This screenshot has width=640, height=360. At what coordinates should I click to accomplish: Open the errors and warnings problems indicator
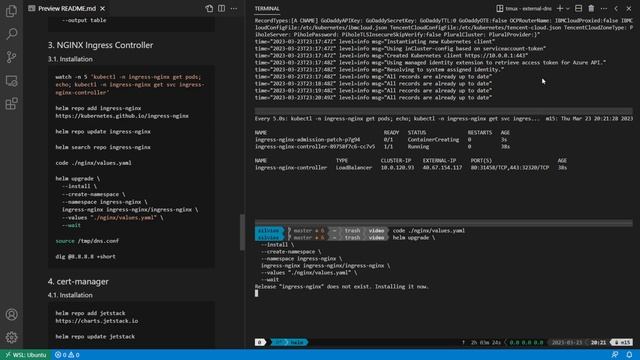click(x=67, y=355)
